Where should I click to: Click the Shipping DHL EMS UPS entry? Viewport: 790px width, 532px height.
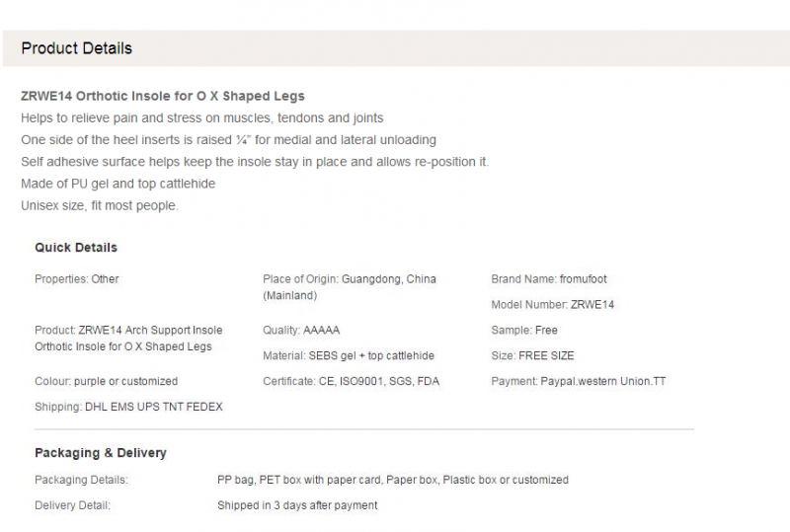point(129,407)
